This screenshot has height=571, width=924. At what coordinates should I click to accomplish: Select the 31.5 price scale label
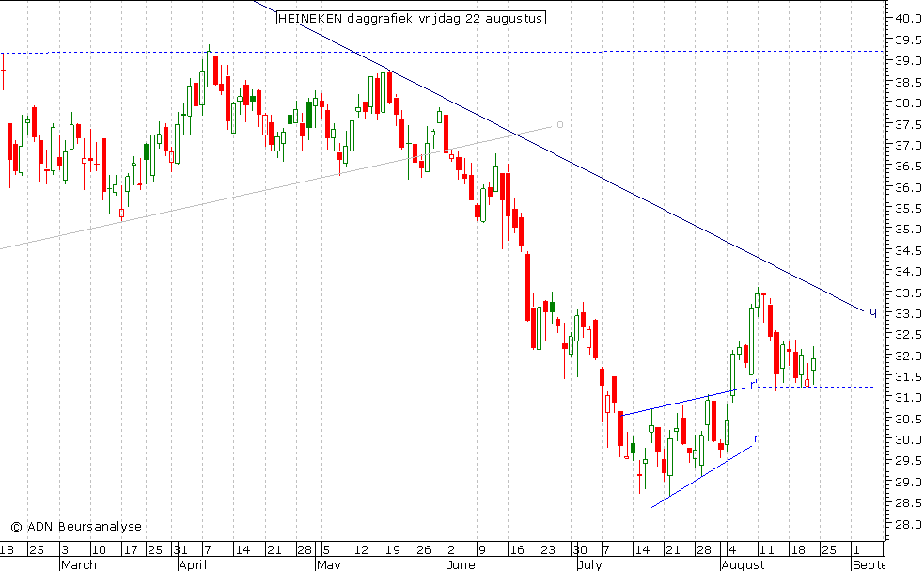(908, 377)
